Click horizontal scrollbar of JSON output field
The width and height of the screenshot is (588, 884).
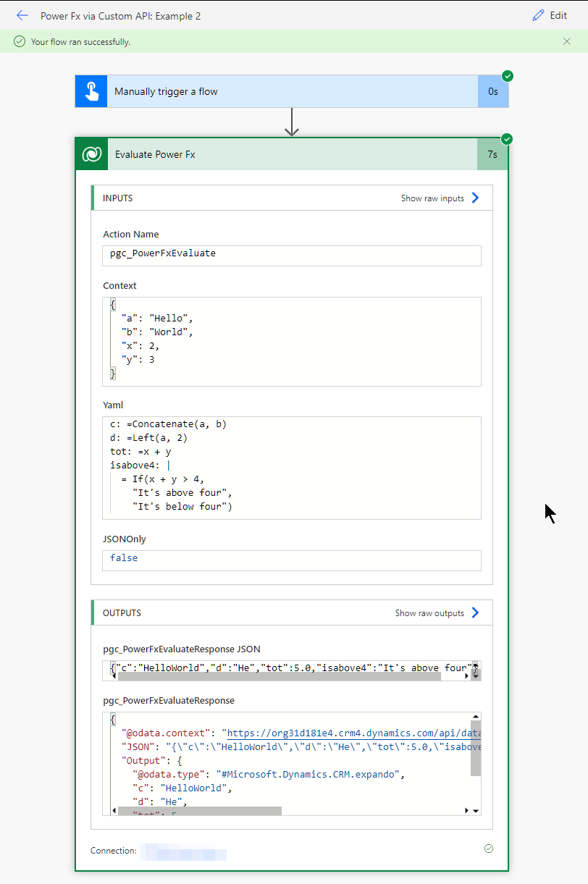click(279, 676)
